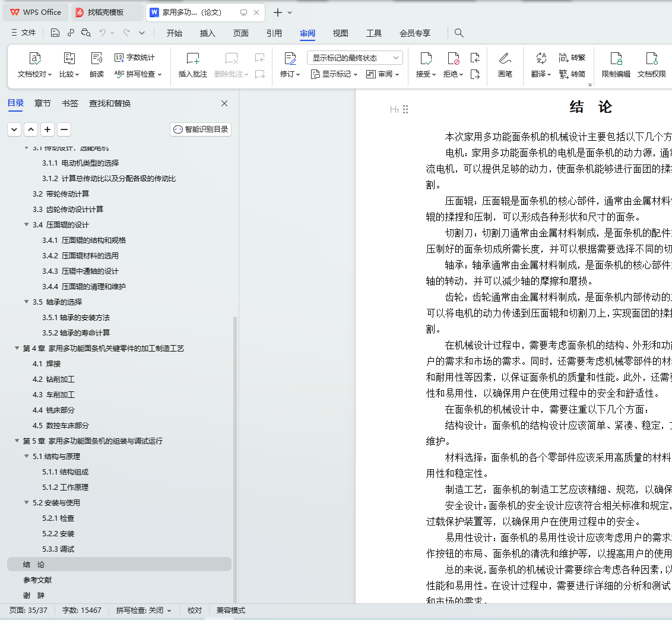This screenshot has height=620, width=672.
Task: Open the quick access toolbar more arrow
Action: (142, 33)
